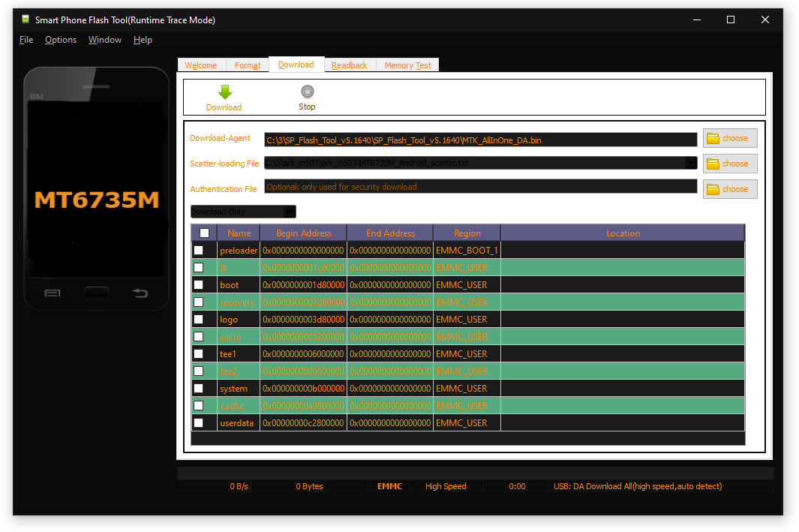Select the Download tab
The image size is (799, 532).
click(296, 65)
